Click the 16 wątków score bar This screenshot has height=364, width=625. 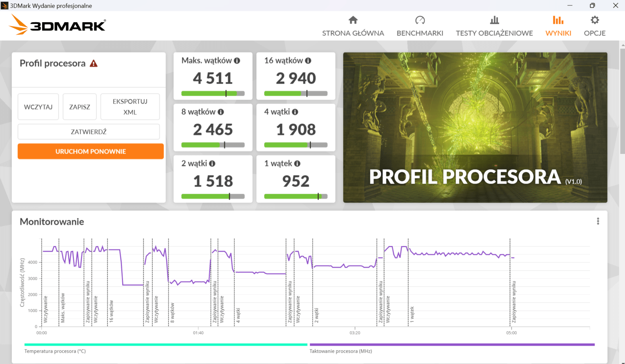[x=296, y=93]
